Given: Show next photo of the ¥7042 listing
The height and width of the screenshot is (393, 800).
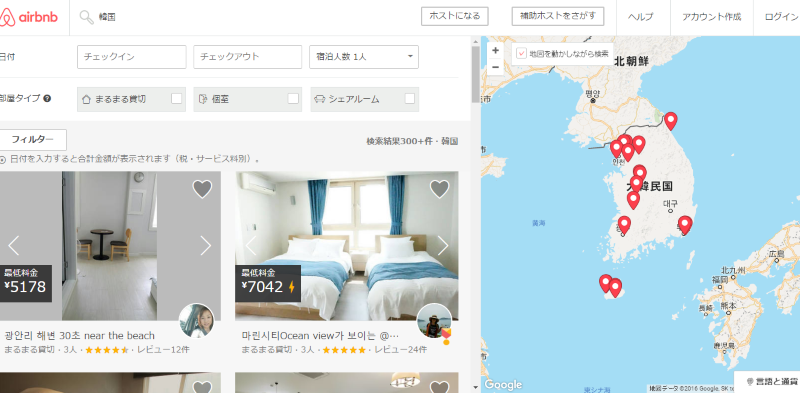Looking at the screenshot, I should tap(442, 245).
